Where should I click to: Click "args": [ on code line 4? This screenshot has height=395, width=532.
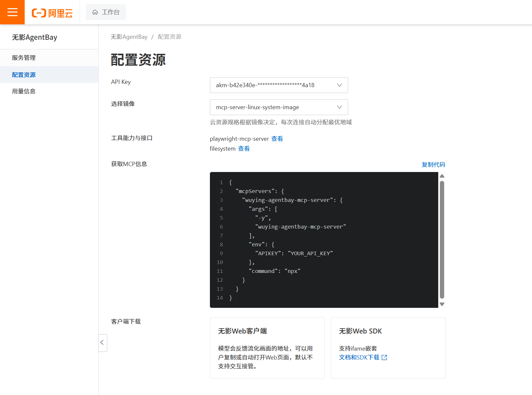[263, 209]
